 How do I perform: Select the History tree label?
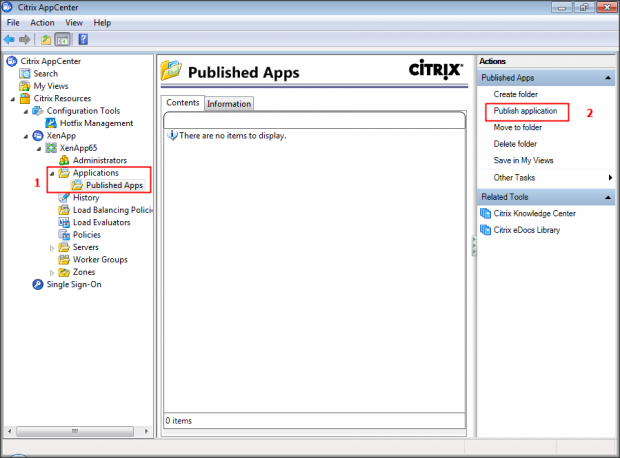tap(86, 198)
